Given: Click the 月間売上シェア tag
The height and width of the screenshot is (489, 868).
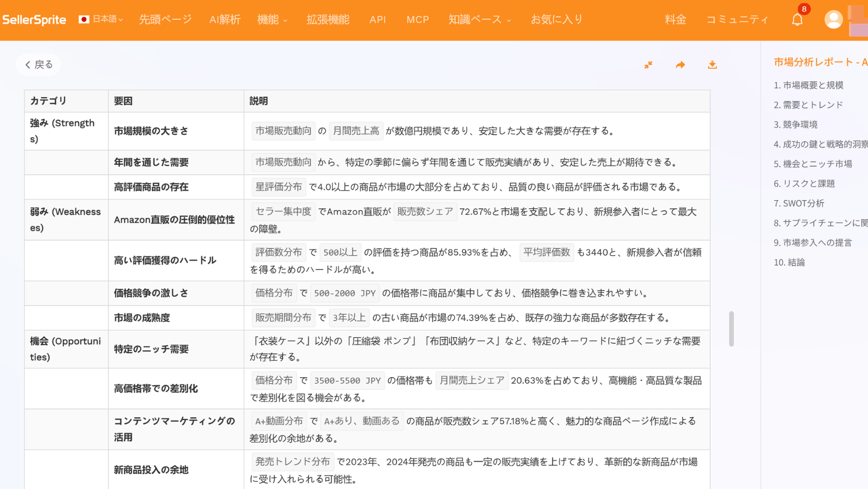Looking at the screenshot, I should click(x=472, y=381).
